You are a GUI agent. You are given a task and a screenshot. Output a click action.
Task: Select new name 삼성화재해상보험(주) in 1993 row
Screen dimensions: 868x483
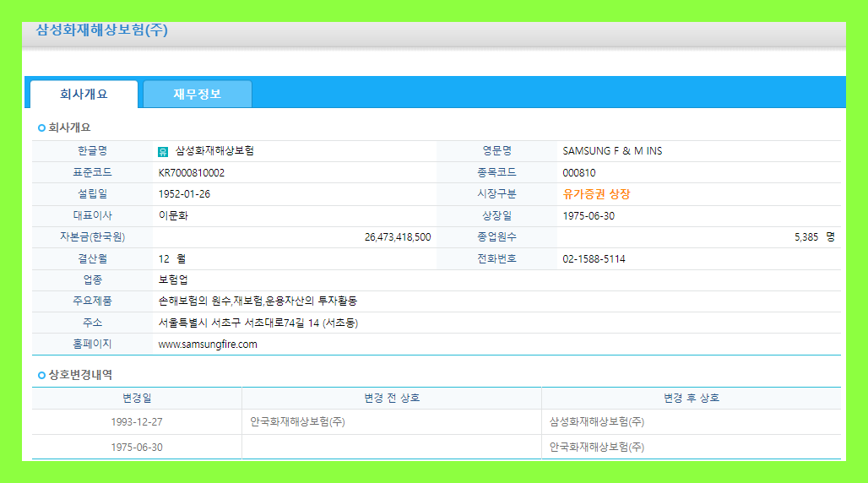point(597,422)
